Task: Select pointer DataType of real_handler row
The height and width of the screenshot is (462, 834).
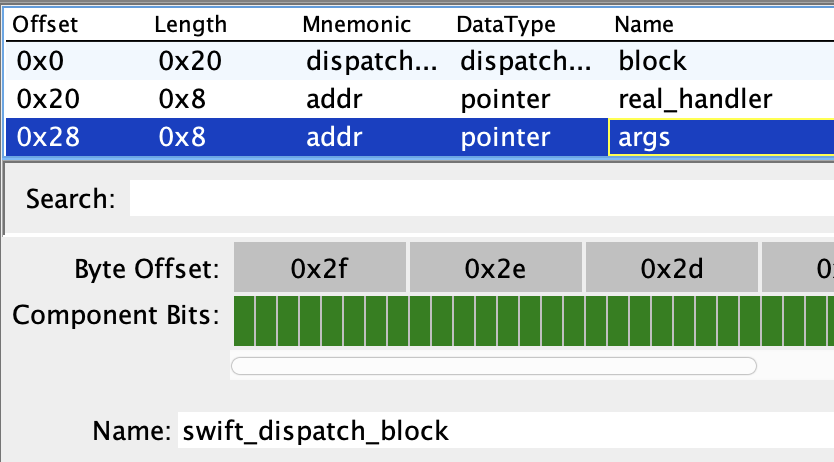Action: 505,99
